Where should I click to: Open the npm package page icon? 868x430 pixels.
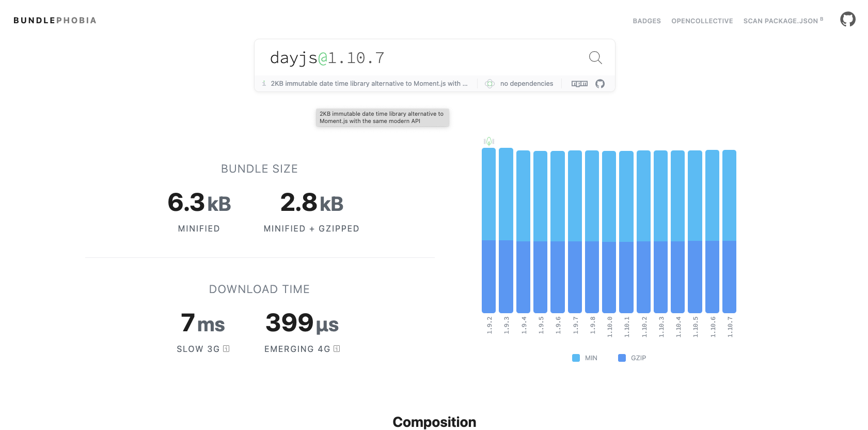(579, 84)
